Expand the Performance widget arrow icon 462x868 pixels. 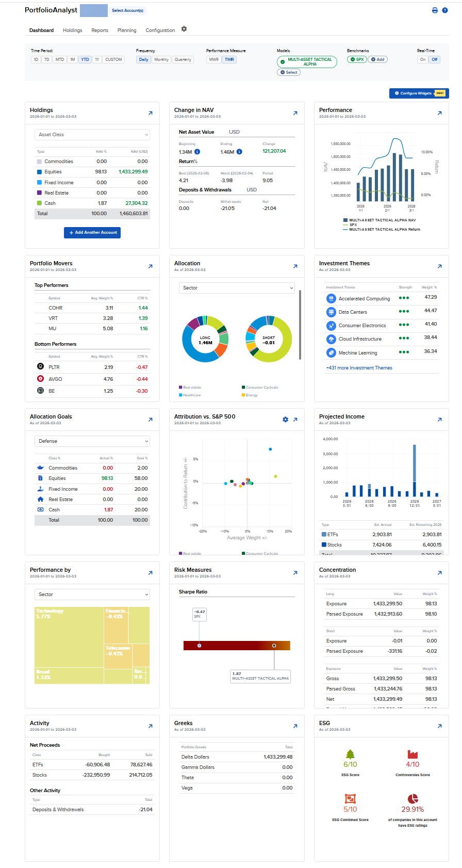point(439,113)
